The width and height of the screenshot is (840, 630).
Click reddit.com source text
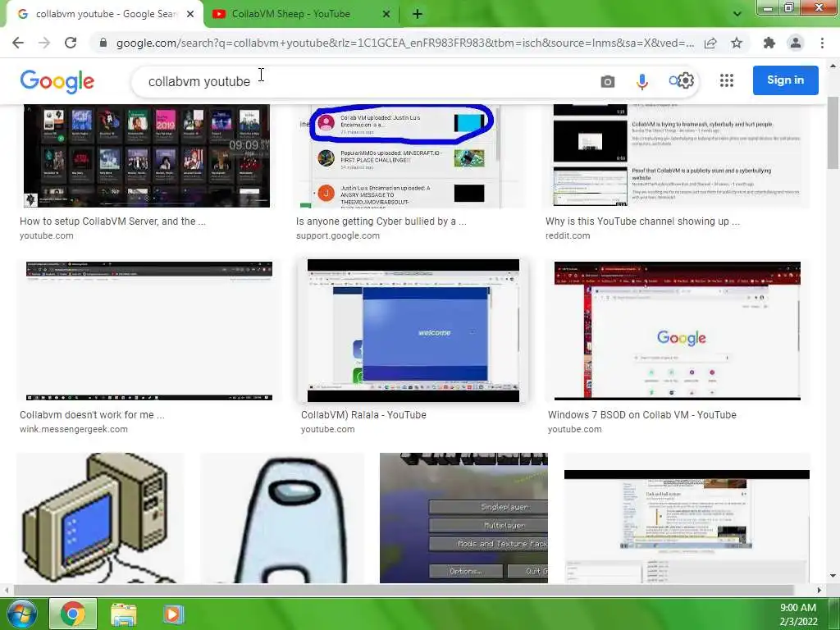click(x=568, y=235)
